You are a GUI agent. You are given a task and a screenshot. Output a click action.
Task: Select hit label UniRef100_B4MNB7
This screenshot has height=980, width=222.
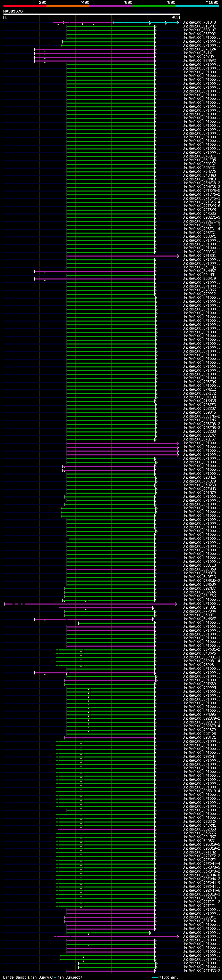coord(199,271)
